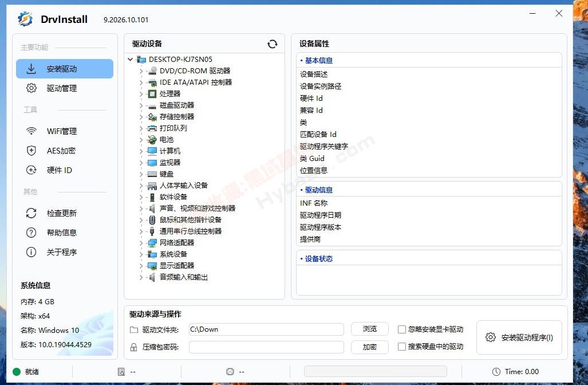Click the sound, video and game controller icon

[x=152, y=209]
